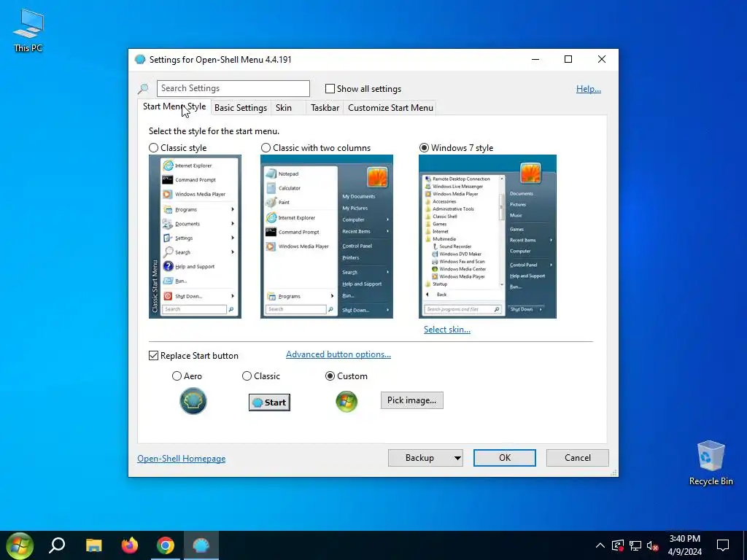Open This PC desktop icon
The width and height of the screenshot is (747, 560).
point(28,31)
